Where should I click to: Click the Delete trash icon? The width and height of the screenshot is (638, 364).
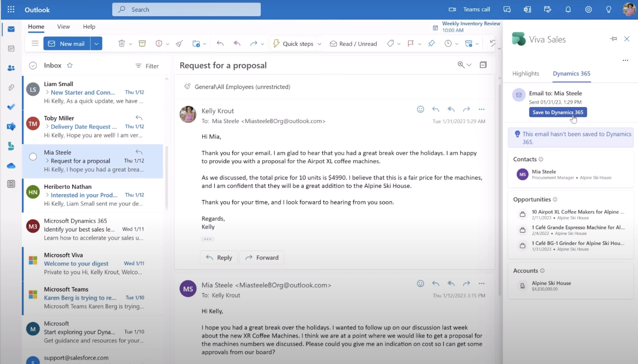click(122, 43)
